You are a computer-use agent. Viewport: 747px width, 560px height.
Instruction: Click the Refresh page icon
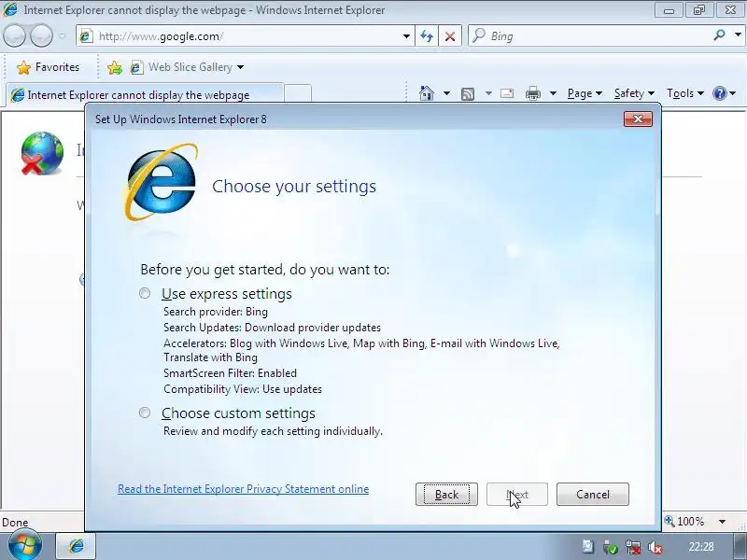427,36
